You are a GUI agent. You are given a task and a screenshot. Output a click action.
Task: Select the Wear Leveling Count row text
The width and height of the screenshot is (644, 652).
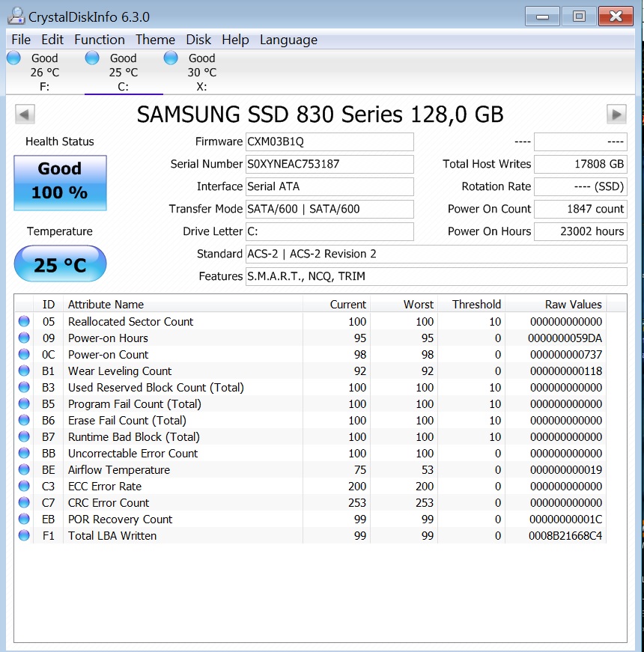(120, 371)
